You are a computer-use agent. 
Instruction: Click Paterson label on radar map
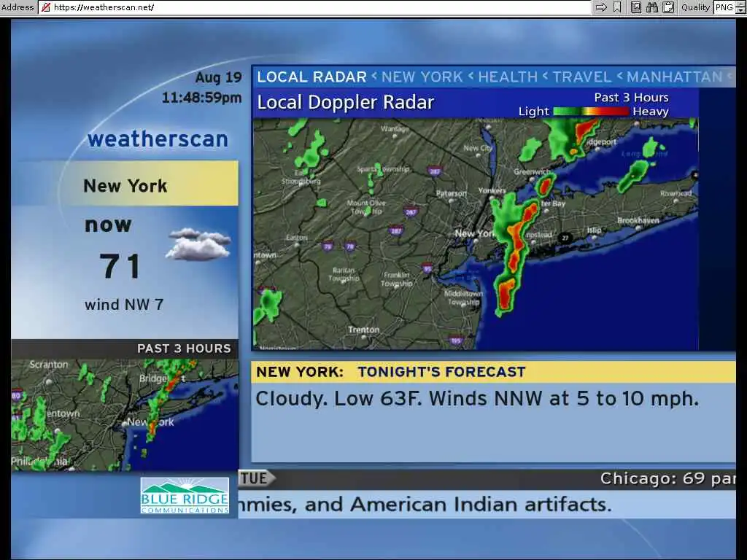tap(452, 193)
